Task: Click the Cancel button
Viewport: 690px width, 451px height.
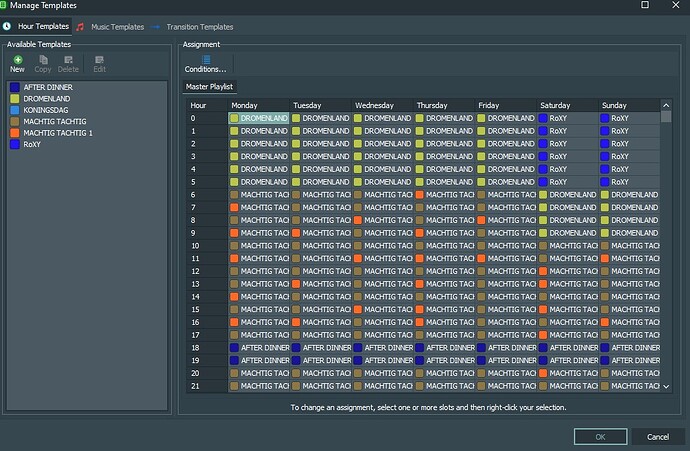Action: (x=658, y=437)
